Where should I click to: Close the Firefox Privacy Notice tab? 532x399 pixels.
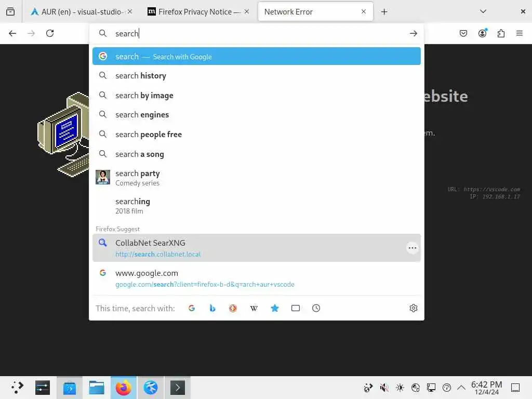pyautogui.click(x=247, y=11)
